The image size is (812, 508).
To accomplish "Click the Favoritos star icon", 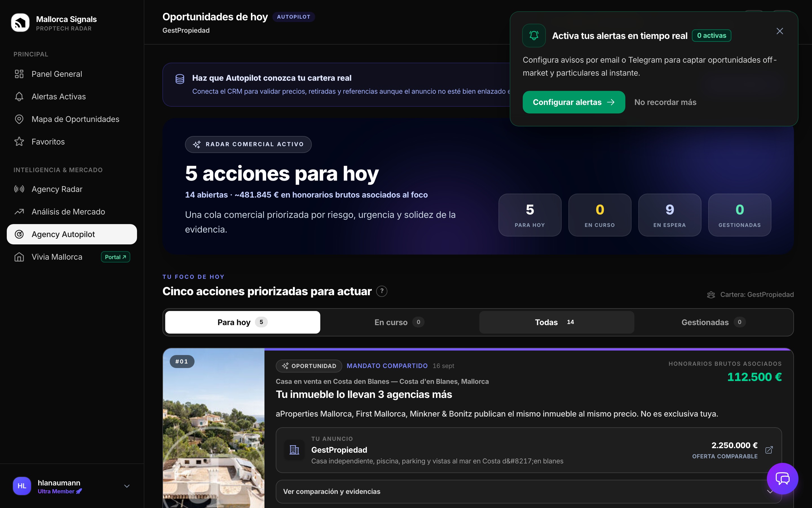I will [19, 142].
